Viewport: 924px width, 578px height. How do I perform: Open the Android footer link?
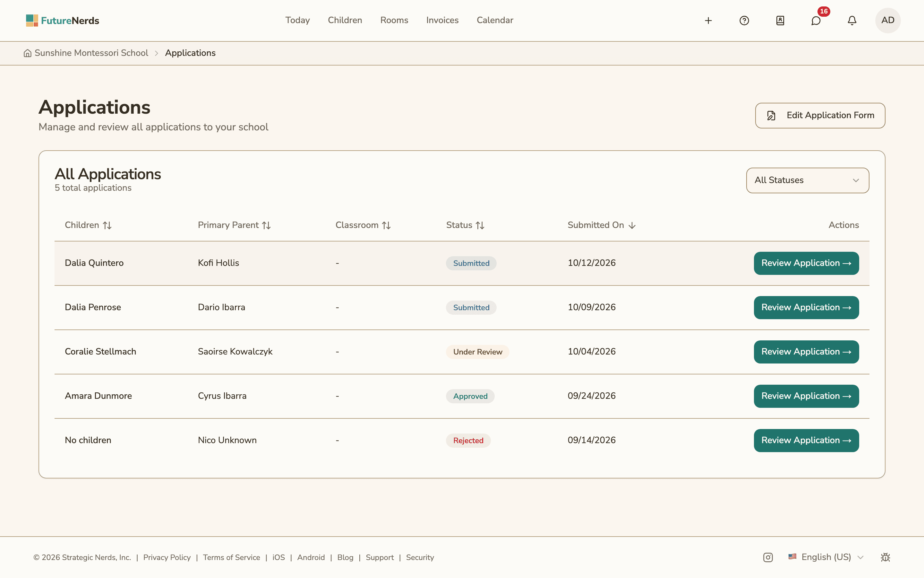(311, 557)
